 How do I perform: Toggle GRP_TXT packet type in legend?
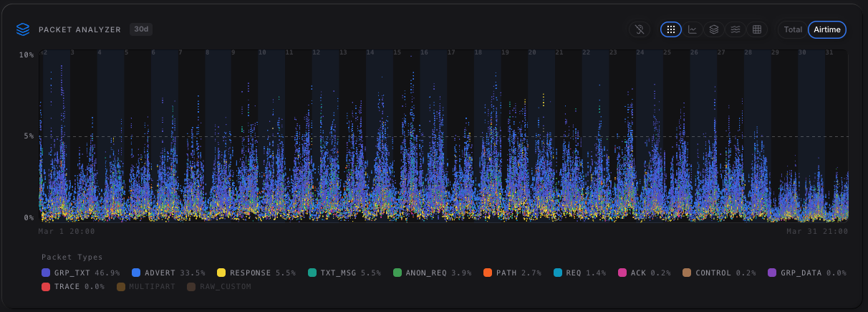click(x=81, y=273)
